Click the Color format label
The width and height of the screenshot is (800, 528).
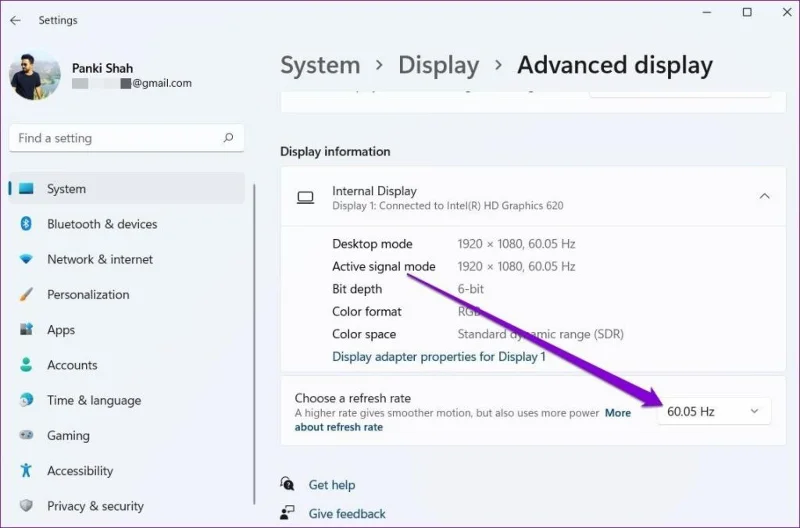pyautogui.click(x=367, y=311)
